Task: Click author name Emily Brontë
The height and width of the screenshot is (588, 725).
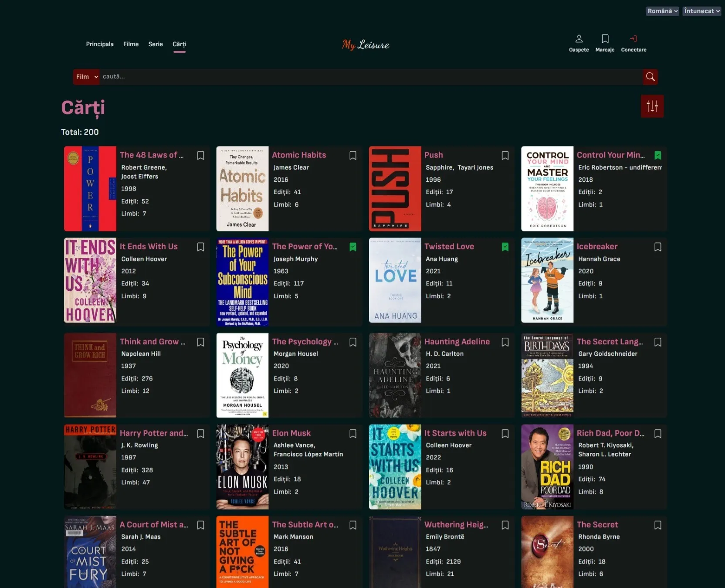Action: pos(445,537)
